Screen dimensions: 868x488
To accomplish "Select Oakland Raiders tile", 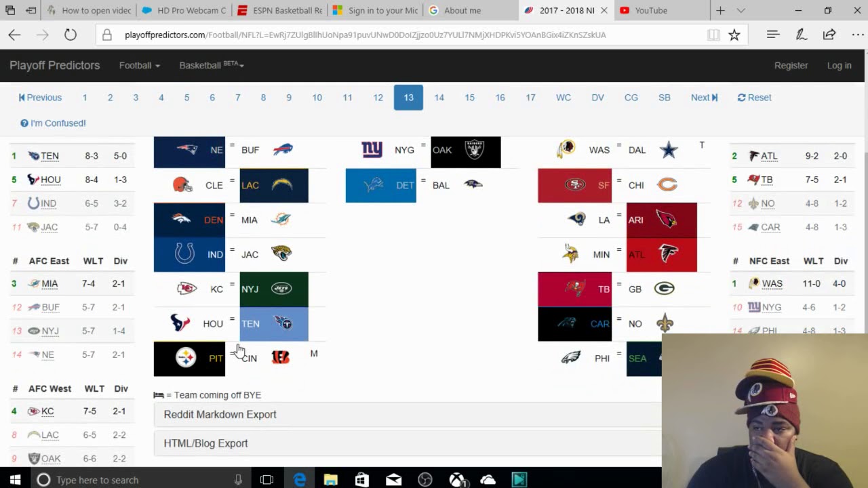I will pyautogui.click(x=466, y=151).
